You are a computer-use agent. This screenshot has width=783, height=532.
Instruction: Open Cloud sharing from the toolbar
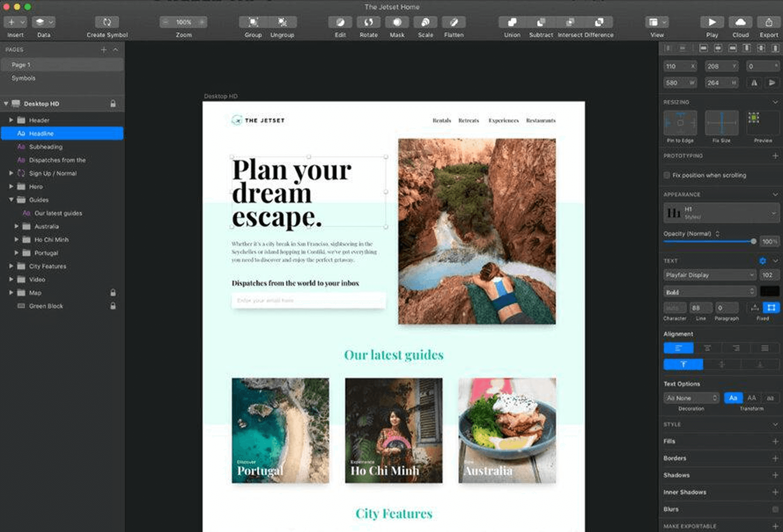[740, 22]
